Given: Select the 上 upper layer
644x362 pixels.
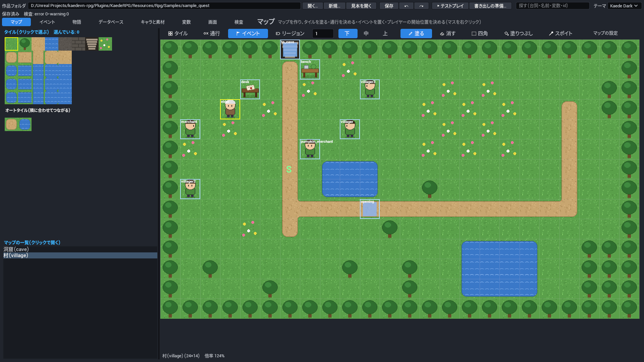Looking at the screenshot, I should (385, 34).
